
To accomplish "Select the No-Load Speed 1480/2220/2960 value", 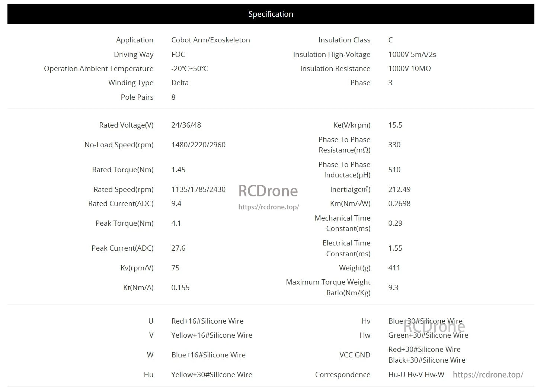I will (x=198, y=145).
